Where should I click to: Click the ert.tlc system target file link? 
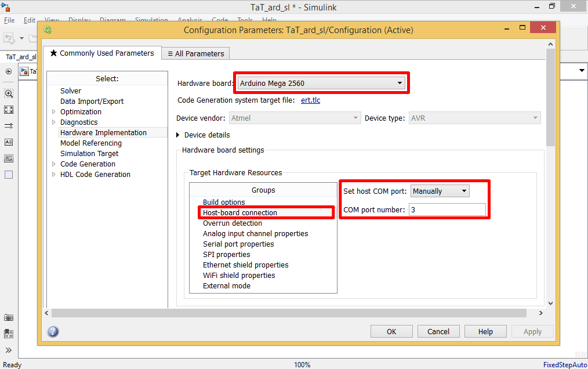(310, 100)
